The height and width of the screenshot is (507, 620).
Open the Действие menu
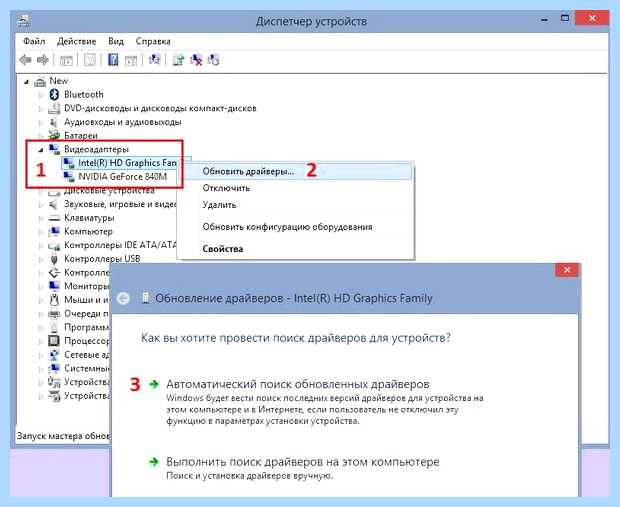(x=77, y=41)
